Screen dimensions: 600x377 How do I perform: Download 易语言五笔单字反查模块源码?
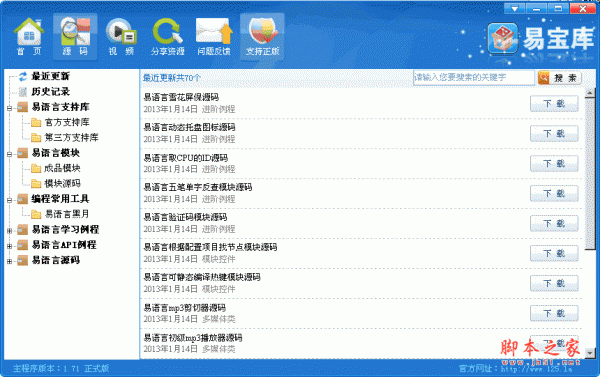pos(554,193)
